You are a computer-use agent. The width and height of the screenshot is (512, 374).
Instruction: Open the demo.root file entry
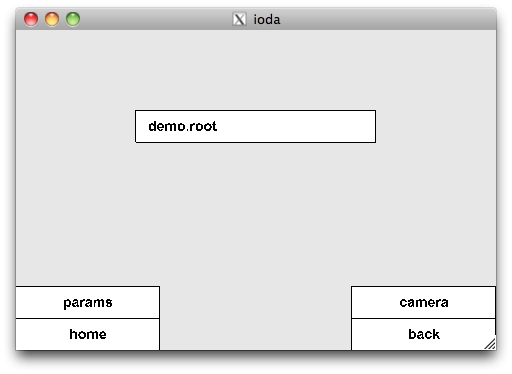click(x=255, y=126)
